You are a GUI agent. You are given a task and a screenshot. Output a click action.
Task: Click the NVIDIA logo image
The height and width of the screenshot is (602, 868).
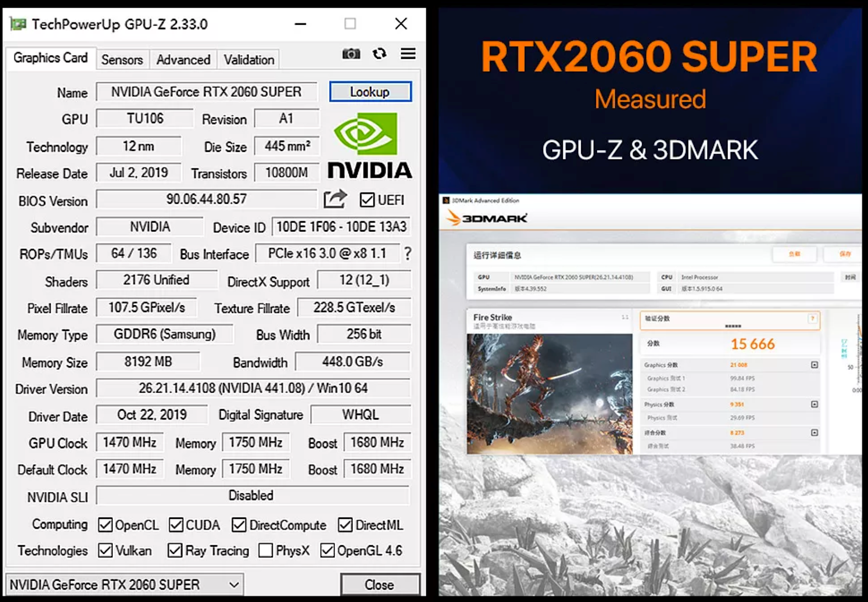click(369, 145)
